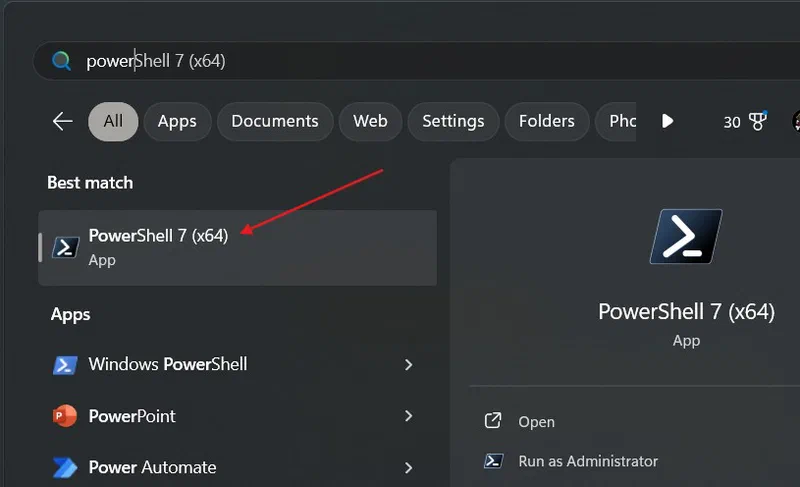
Task: Click the large PowerShell icon in details pane
Action: click(686, 237)
